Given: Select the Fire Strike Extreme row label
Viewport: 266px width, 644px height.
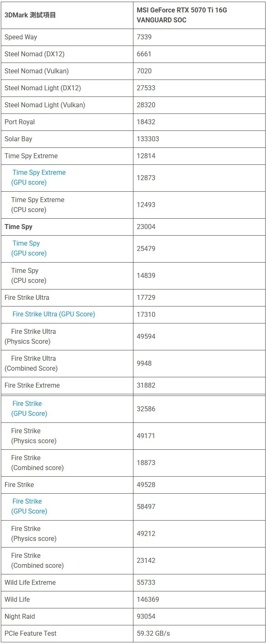Looking at the screenshot, I should (32, 386).
